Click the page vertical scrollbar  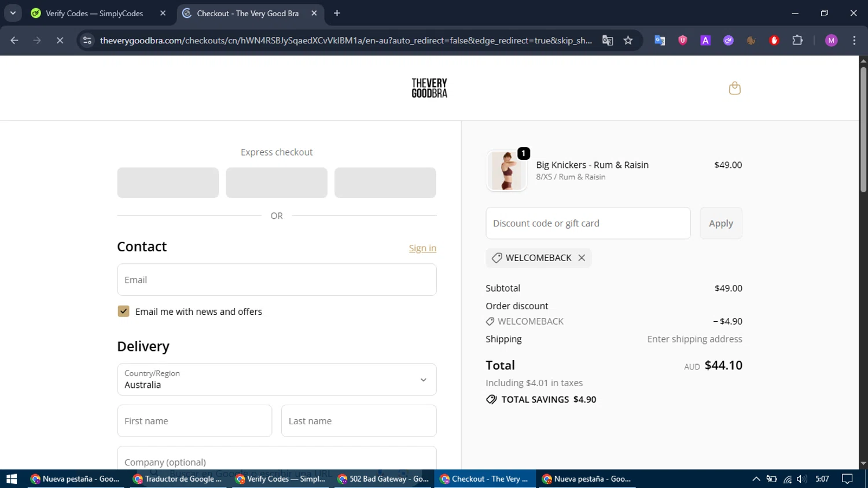863,130
